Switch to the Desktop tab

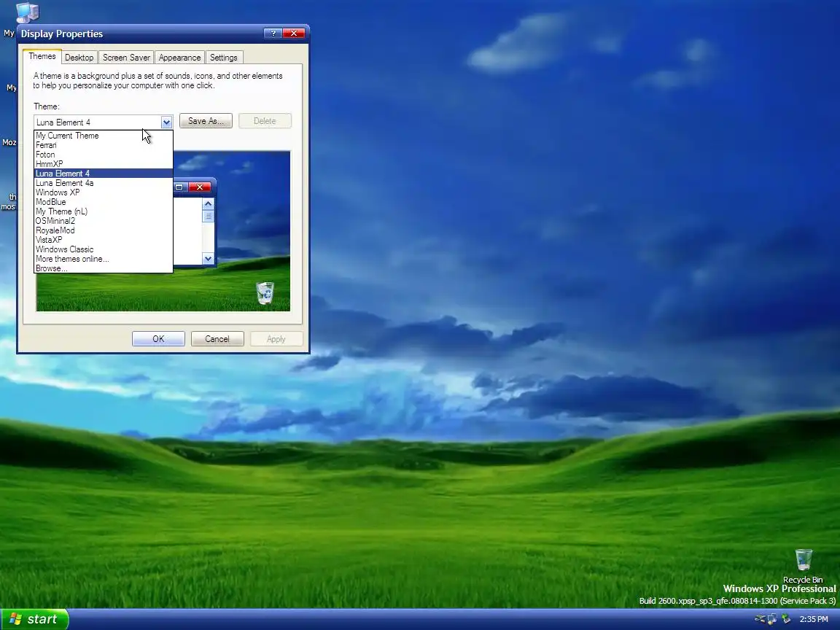79,58
